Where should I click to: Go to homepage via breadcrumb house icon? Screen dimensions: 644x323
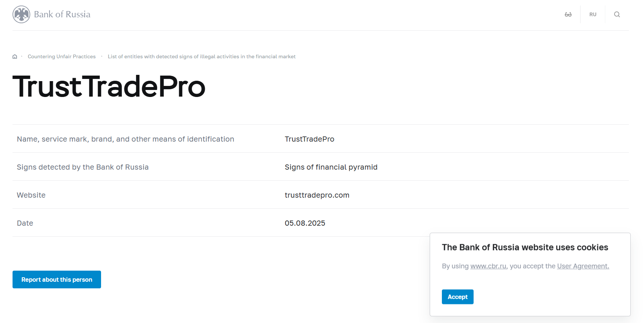click(15, 56)
